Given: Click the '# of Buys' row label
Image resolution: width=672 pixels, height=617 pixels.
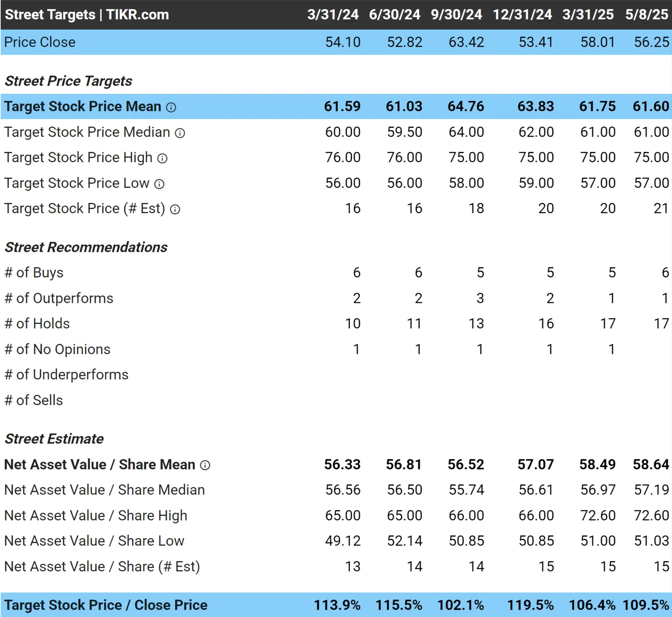Looking at the screenshot, I should [34, 273].
